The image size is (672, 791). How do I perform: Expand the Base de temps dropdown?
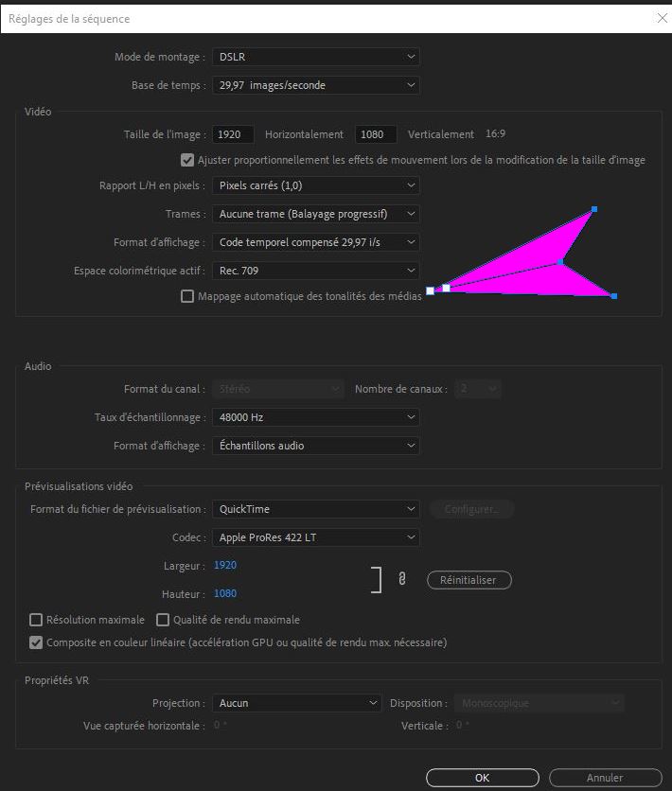(x=315, y=85)
